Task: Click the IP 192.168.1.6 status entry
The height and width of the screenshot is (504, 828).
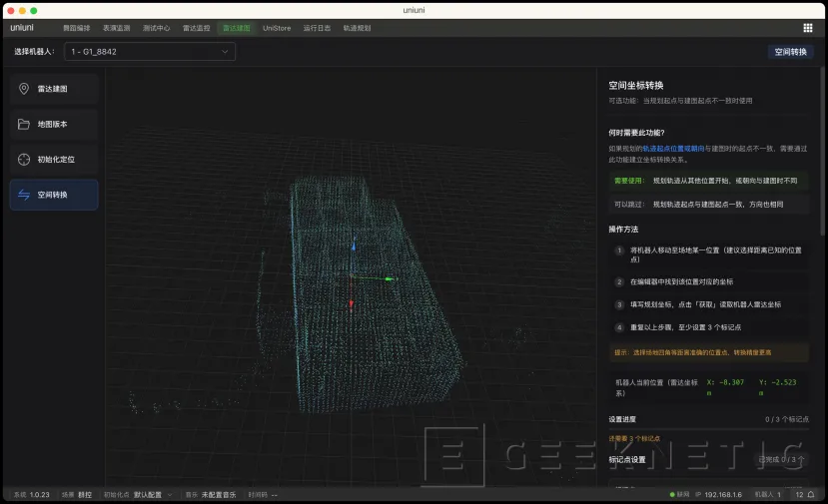Action: pyautogui.click(x=719, y=494)
